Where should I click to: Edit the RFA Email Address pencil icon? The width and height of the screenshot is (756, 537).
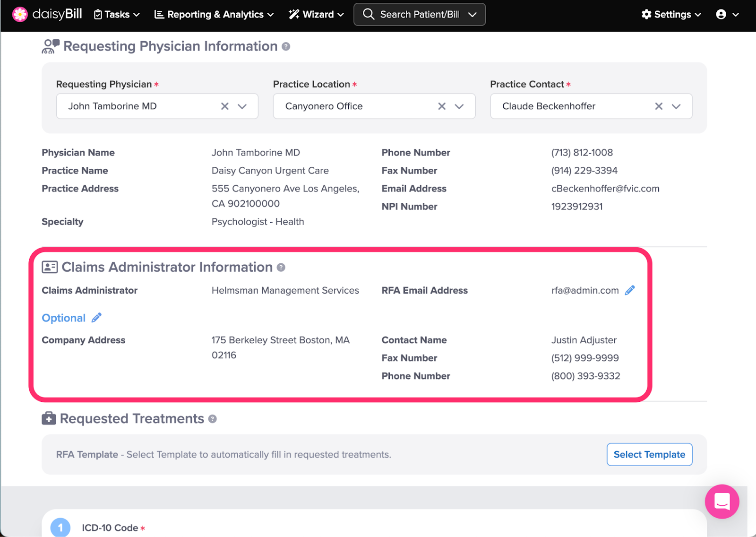pos(630,290)
